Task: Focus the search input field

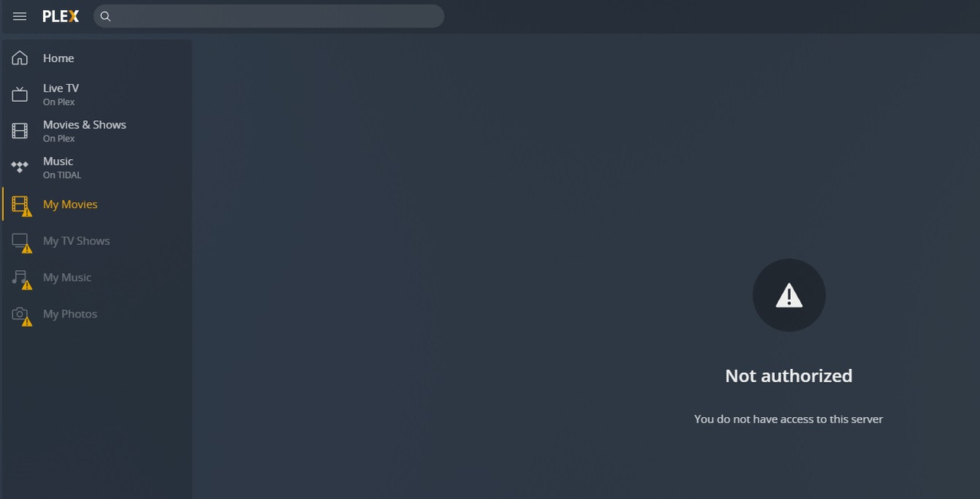Action: [269, 16]
